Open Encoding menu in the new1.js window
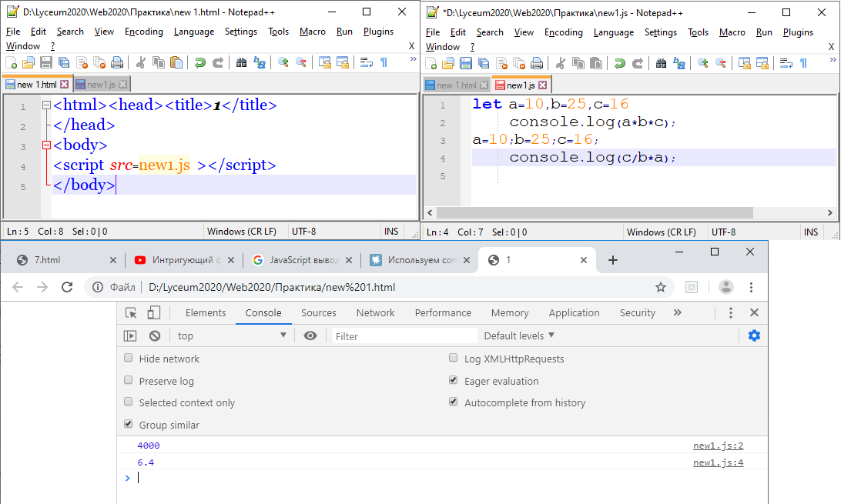 point(563,32)
